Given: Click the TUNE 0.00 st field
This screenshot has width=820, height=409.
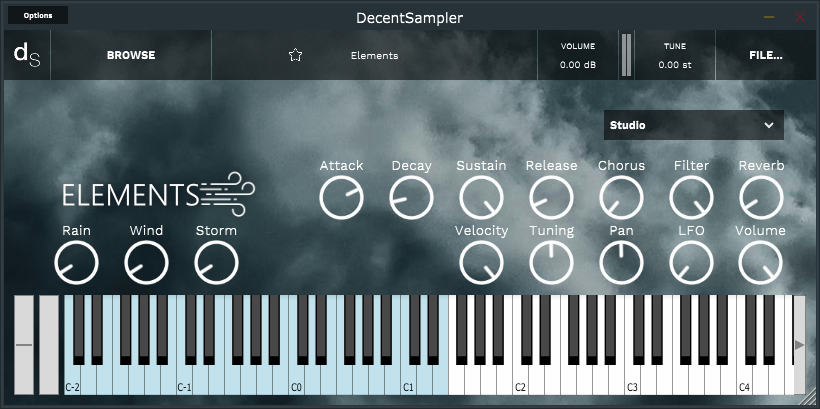Looking at the screenshot, I should click(675, 55).
